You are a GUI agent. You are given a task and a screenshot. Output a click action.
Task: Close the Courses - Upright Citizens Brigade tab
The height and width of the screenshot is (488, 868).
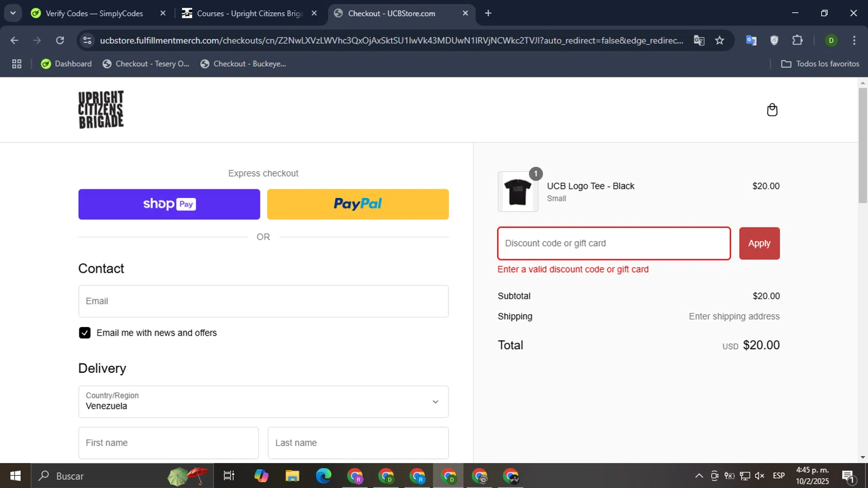tap(314, 13)
